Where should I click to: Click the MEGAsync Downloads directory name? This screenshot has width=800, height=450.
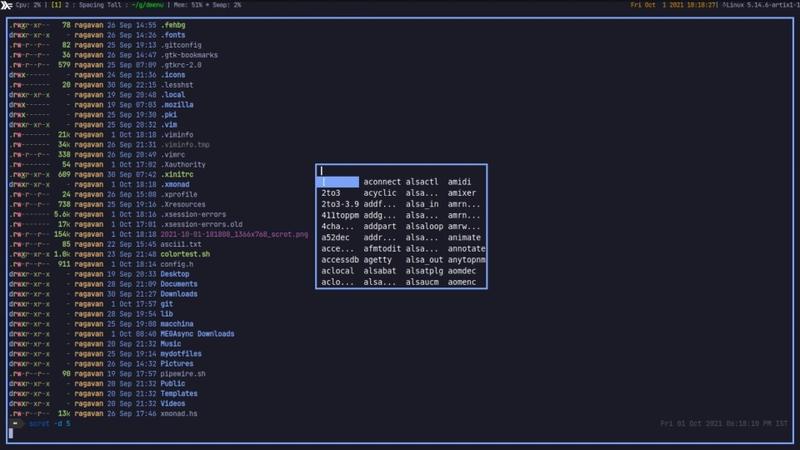tap(197, 334)
